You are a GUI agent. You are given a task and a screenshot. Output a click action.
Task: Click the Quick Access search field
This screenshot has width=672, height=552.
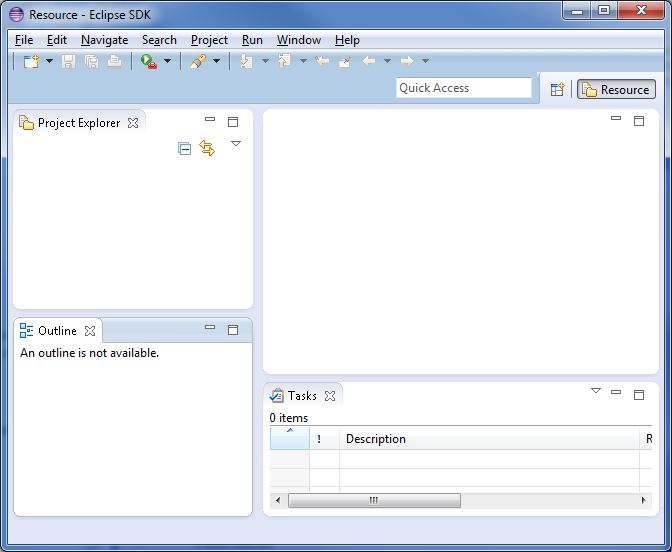coord(464,88)
